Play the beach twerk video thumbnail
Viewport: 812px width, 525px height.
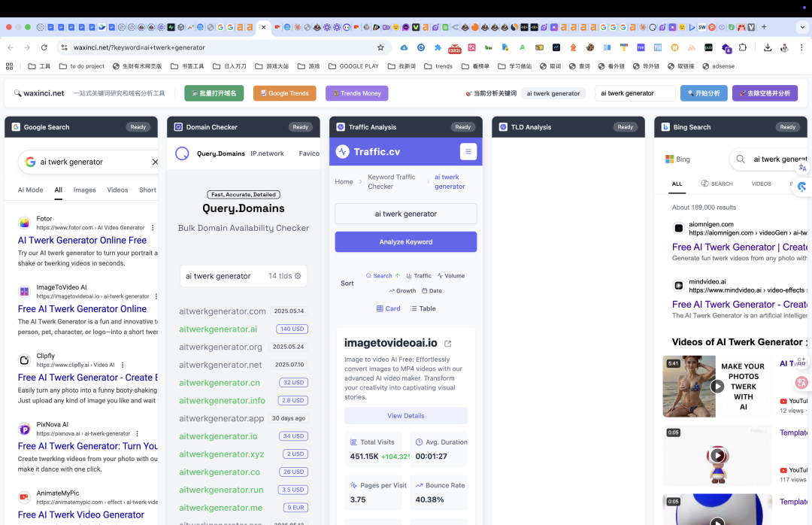(717, 386)
